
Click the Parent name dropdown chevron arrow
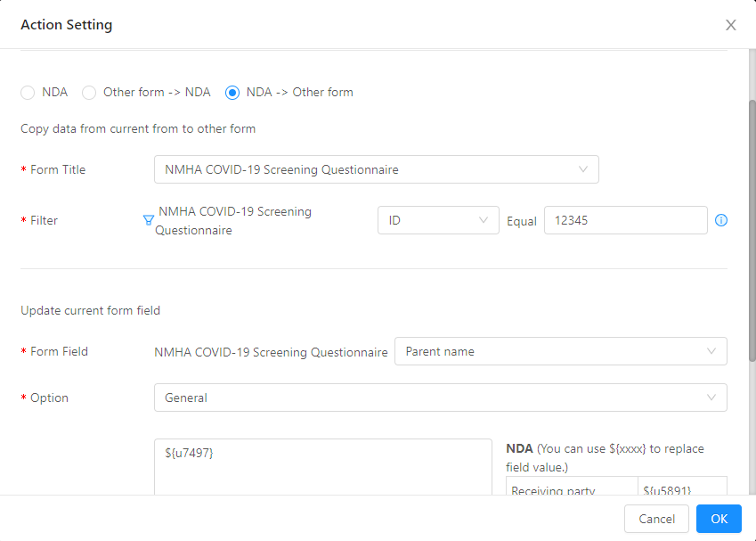pyautogui.click(x=711, y=351)
